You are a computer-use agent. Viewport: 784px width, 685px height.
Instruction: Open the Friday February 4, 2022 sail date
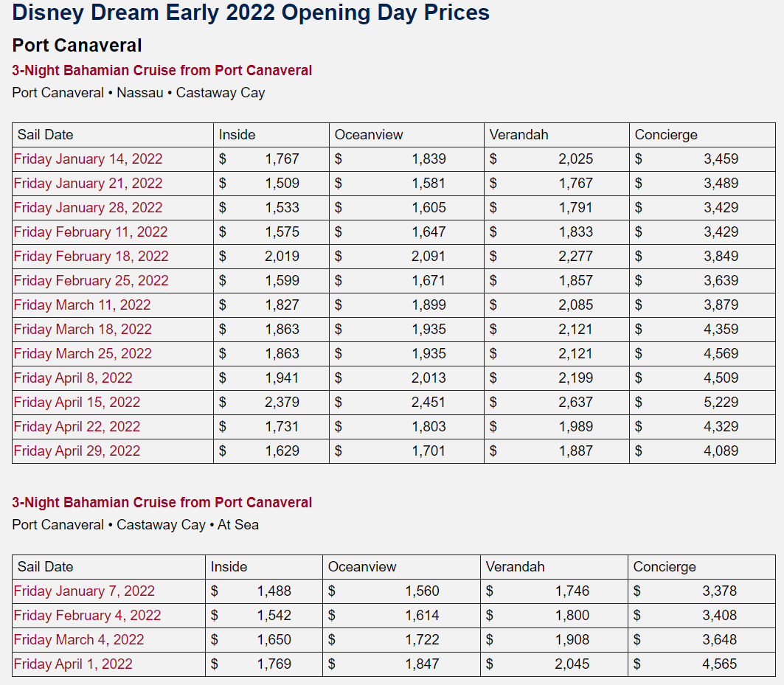(87, 616)
